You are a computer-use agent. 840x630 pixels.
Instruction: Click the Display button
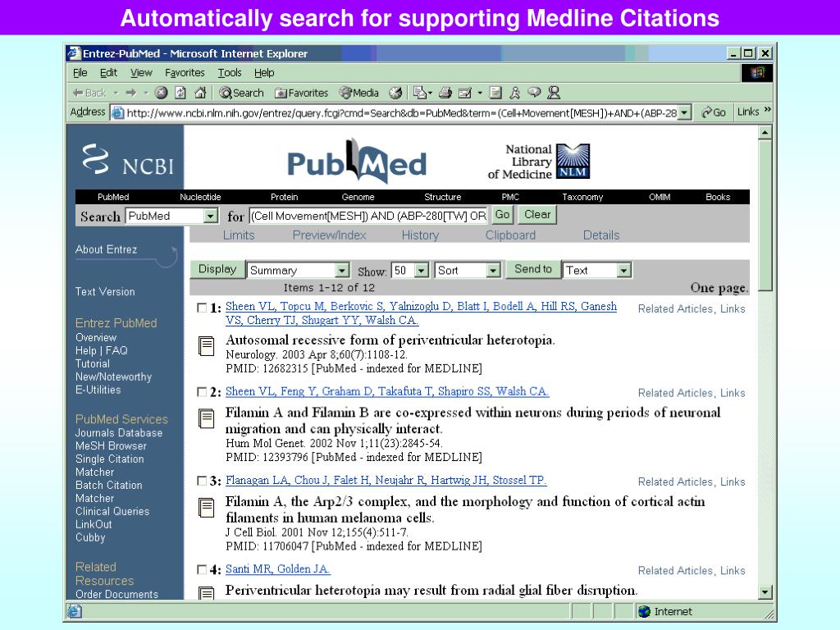(x=217, y=269)
